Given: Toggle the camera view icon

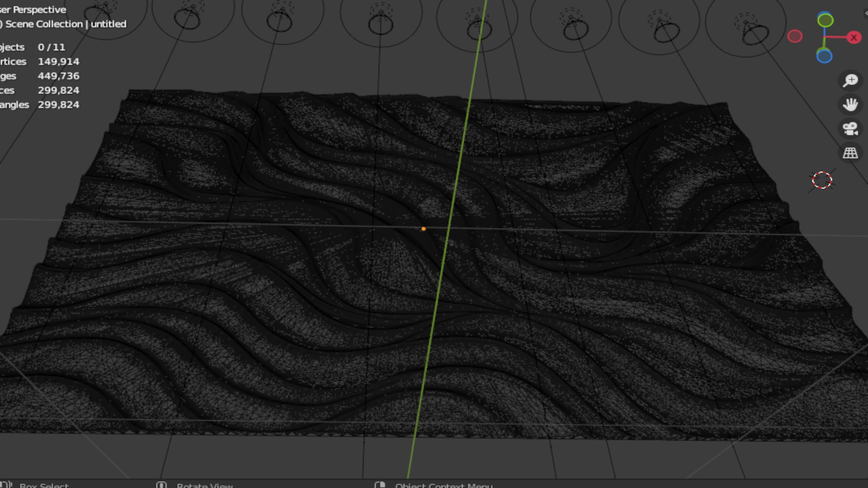Looking at the screenshot, I should [850, 129].
